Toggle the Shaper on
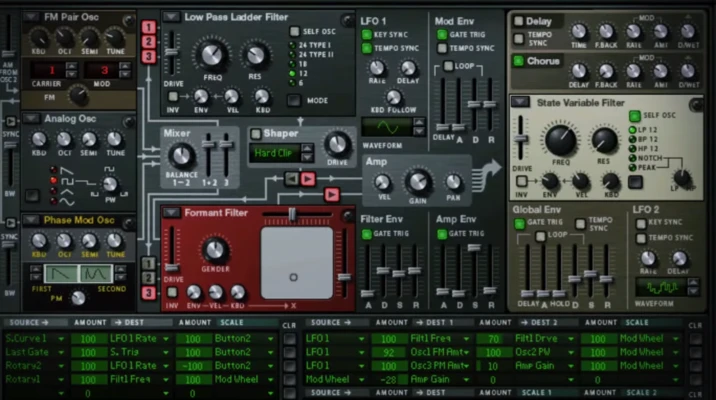This screenshot has height=400, width=716. coord(256,134)
